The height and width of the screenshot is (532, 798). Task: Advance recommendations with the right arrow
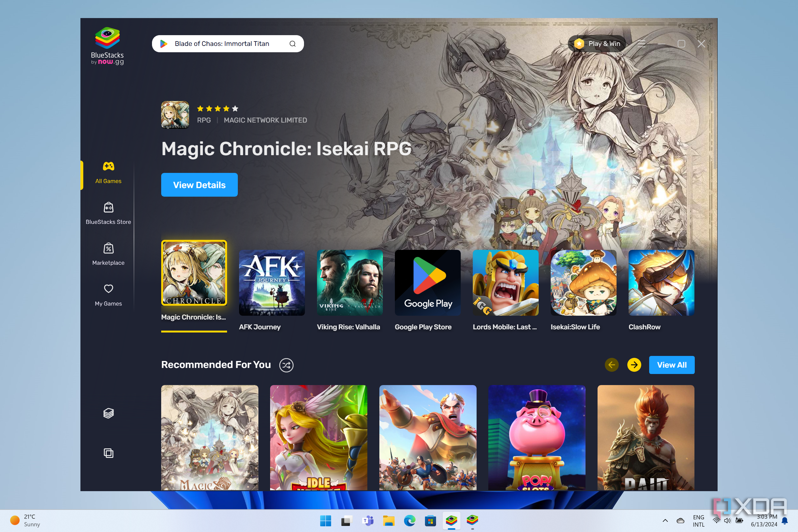coord(634,365)
